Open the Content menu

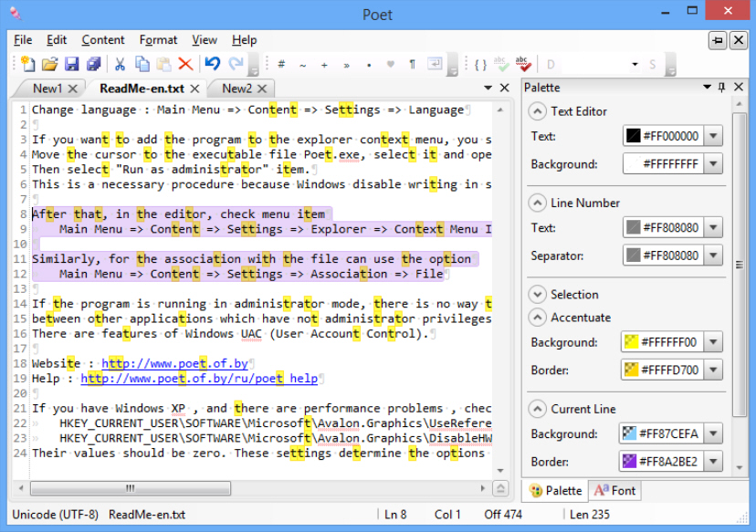coord(102,40)
